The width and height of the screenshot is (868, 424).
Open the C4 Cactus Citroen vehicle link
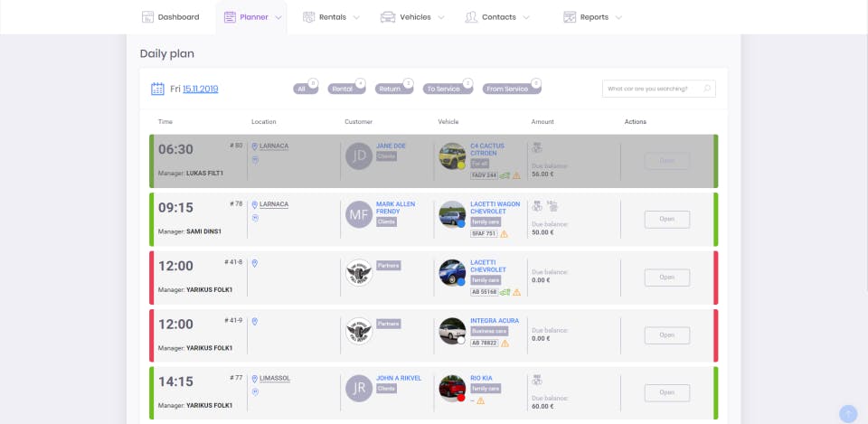click(487, 149)
